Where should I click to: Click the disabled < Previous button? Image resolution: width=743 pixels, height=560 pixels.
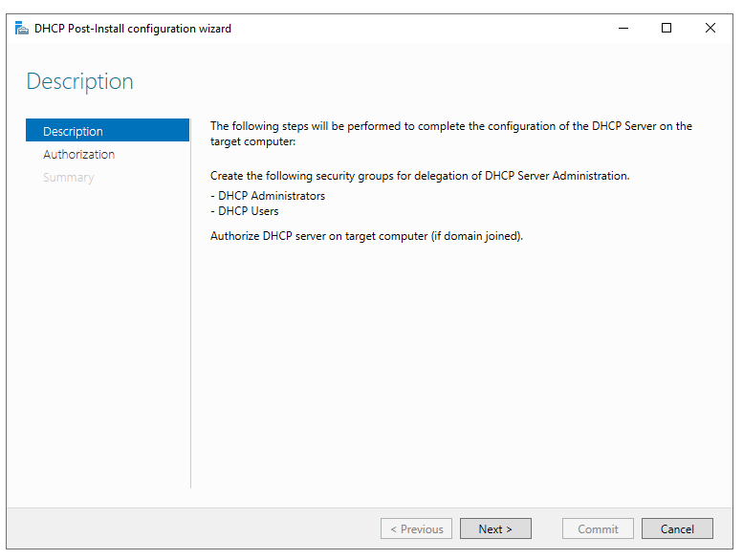click(x=416, y=528)
